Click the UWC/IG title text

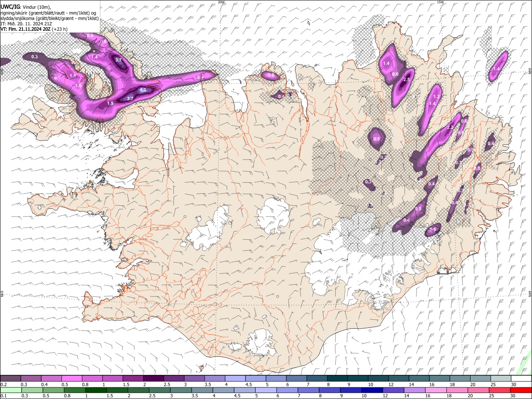click(x=10, y=7)
